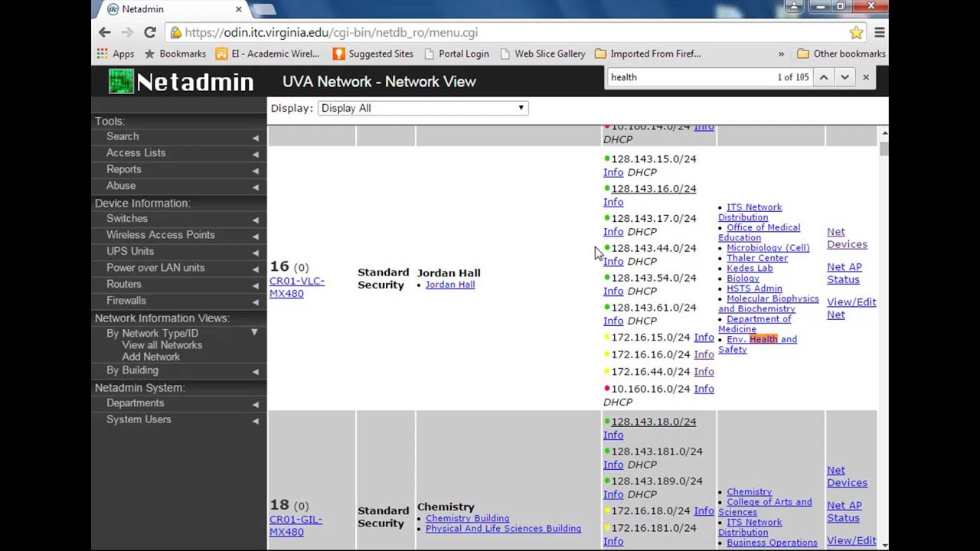Open Power over LAN units item

coord(155,268)
